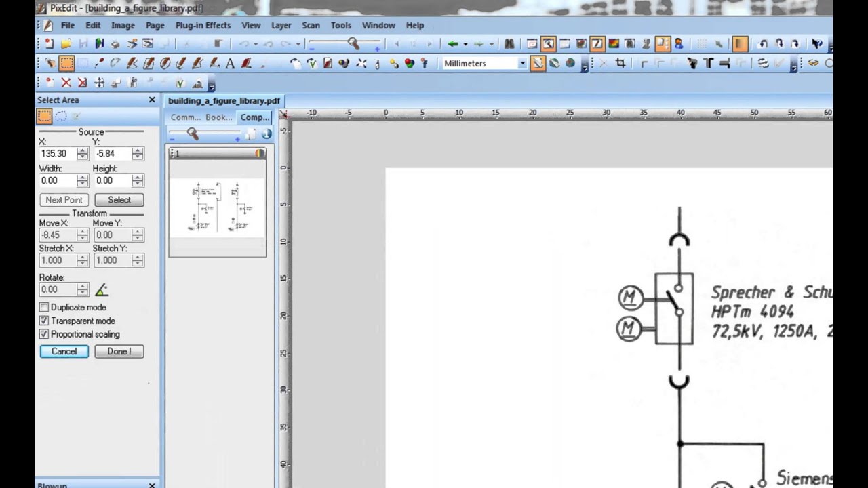The height and width of the screenshot is (488, 868).
Task: Open the back navigation dropdown arrow
Action: (465, 44)
